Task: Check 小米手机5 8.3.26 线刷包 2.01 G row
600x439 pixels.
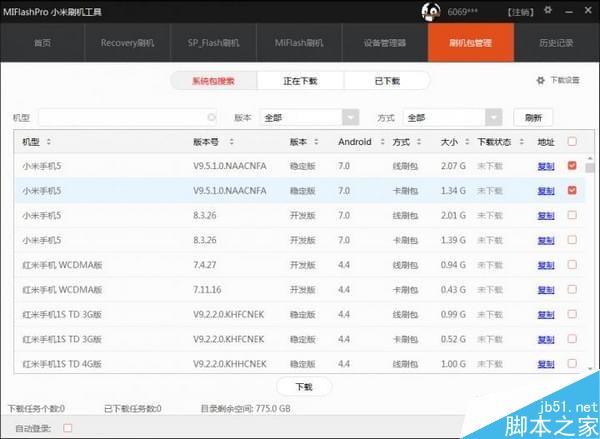Action: (x=572, y=215)
